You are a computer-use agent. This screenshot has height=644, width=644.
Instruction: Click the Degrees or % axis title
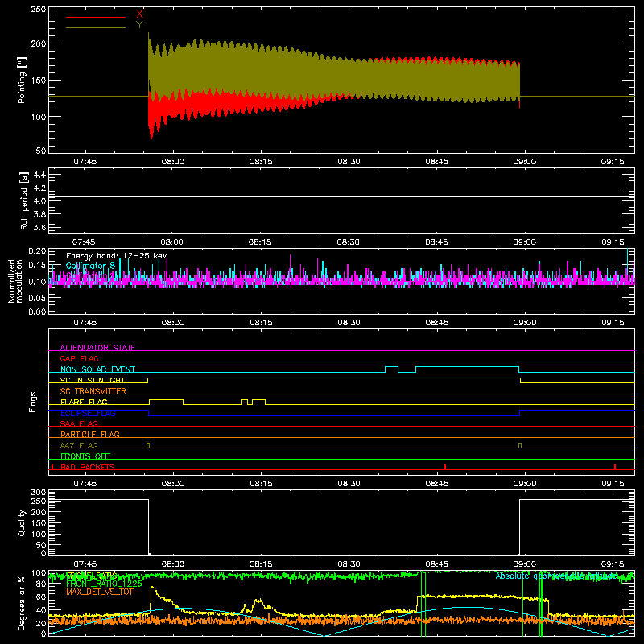(x=22, y=603)
